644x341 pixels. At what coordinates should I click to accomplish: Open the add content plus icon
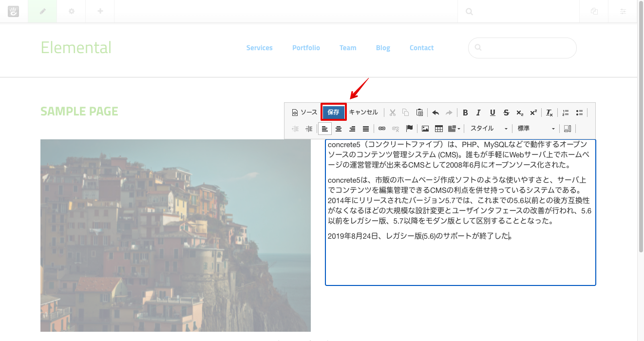coord(99,11)
